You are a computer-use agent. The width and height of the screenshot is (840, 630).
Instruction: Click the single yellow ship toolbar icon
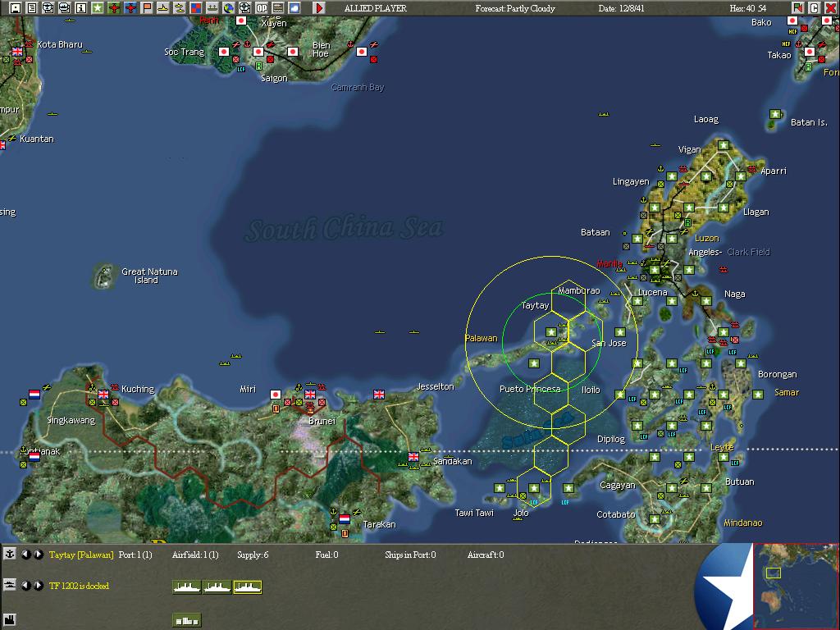click(163, 7)
